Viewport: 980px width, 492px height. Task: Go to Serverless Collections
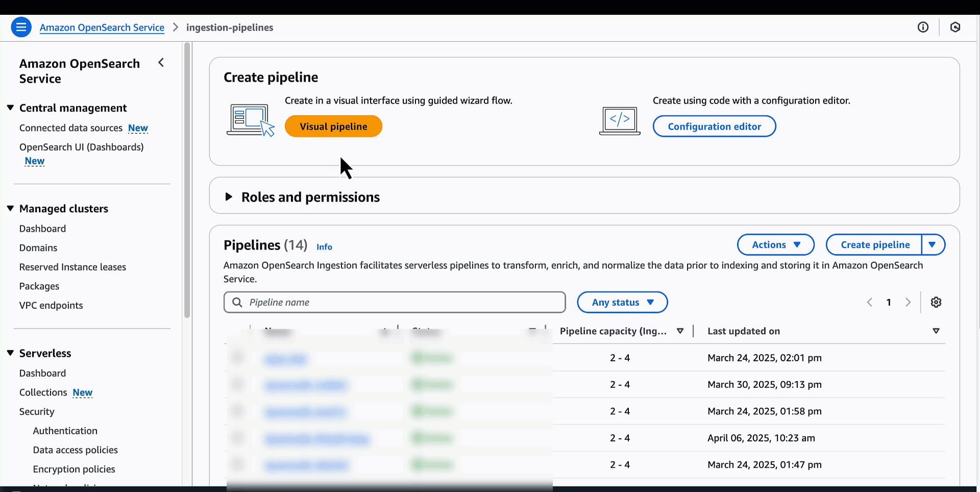[43, 392]
